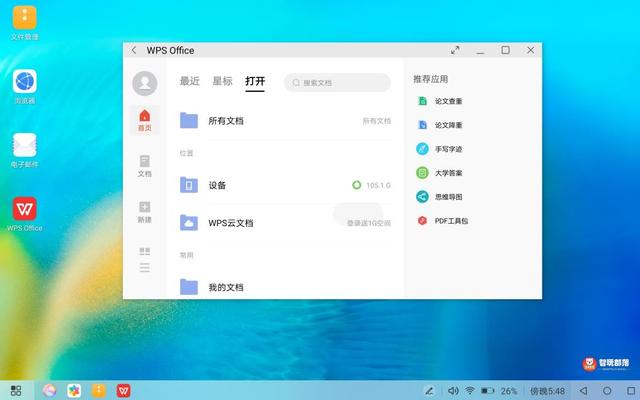Open the 思维导图 mind map app
This screenshot has width=640, height=400.
pyautogui.click(x=439, y=197)
